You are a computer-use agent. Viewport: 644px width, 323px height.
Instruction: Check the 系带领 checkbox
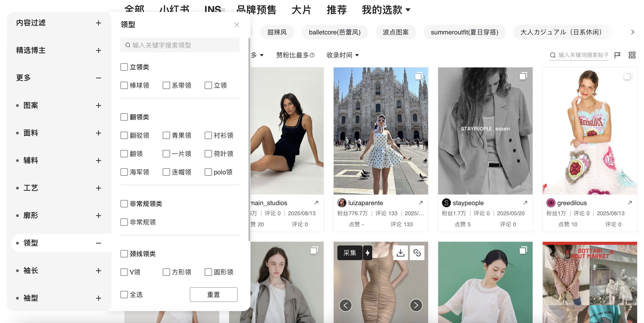coord(166,85)
